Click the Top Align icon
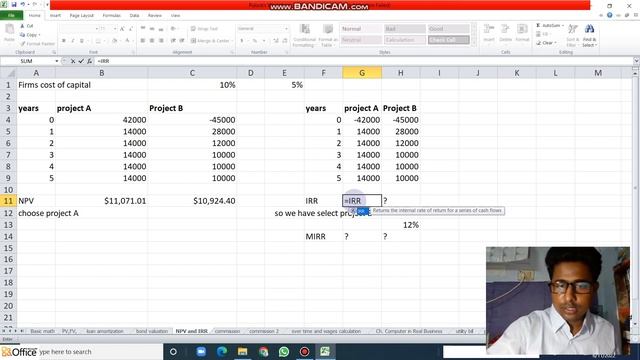The height and width of the screenshot is (360, 640). click(143, 29)
